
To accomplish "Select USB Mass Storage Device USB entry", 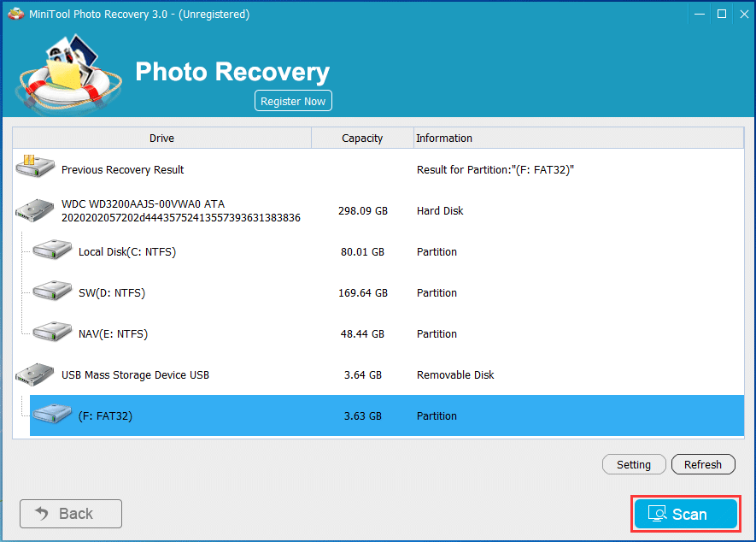I will [x=135, y=374].
